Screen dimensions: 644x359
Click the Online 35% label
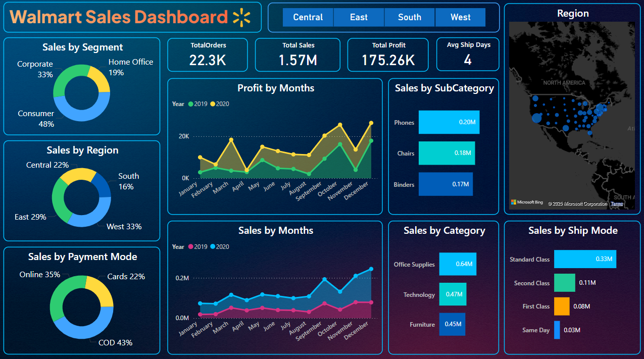coord(40,275)
